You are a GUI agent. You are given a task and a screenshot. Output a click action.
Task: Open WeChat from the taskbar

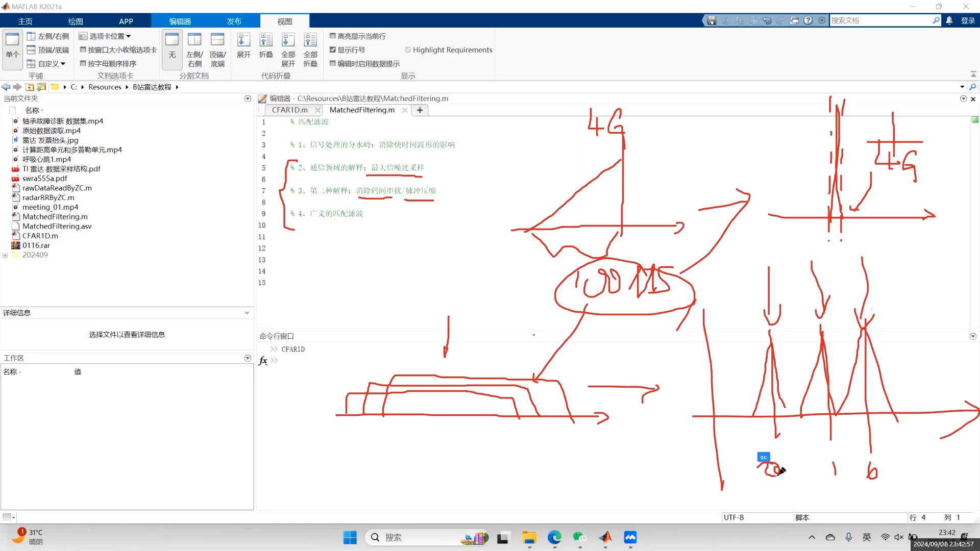pyautogui.click(x=580, y=537)
